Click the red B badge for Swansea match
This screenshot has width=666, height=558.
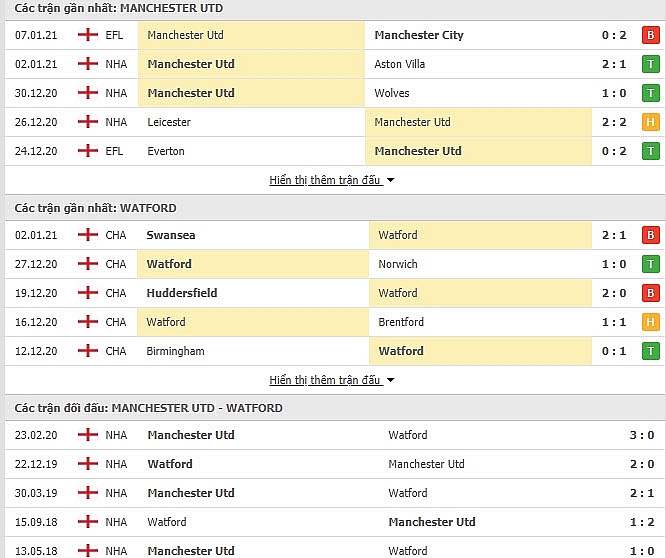(650, 235)
